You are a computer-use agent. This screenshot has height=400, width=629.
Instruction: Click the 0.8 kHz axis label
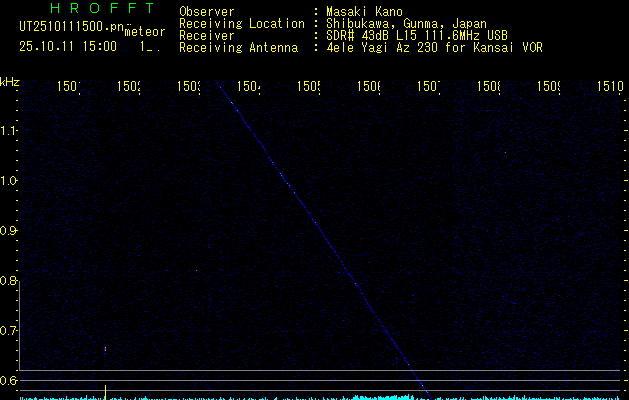pos(8,280)
